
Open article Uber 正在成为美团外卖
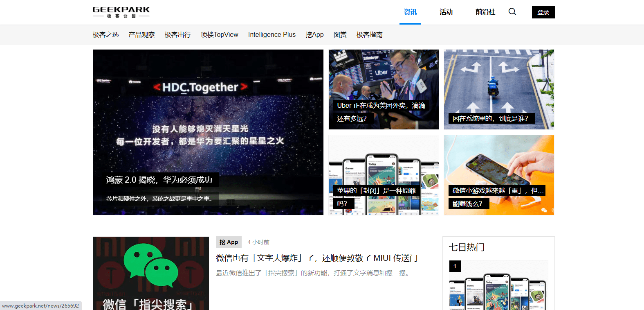(x=381, y=112)
